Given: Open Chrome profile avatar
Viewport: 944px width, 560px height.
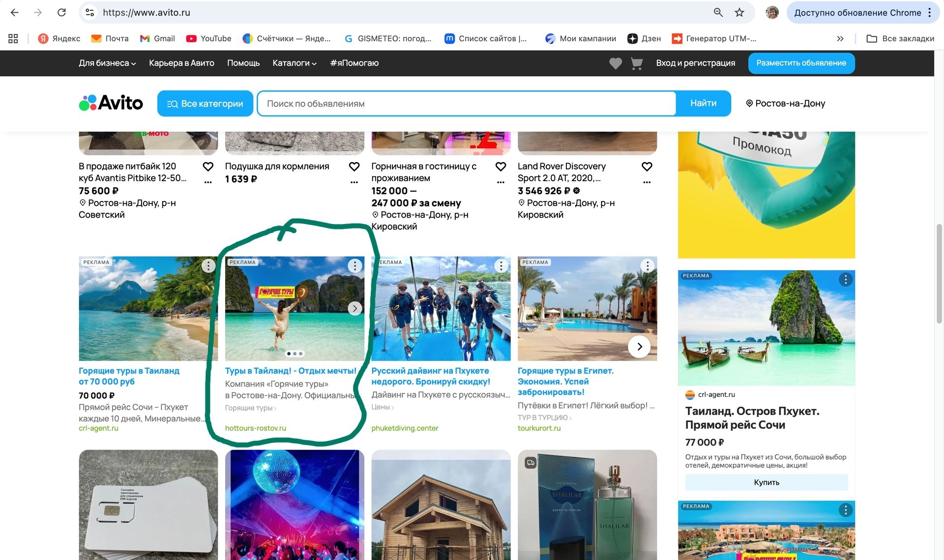Looking at the screenshot, I should click(772, 13).
